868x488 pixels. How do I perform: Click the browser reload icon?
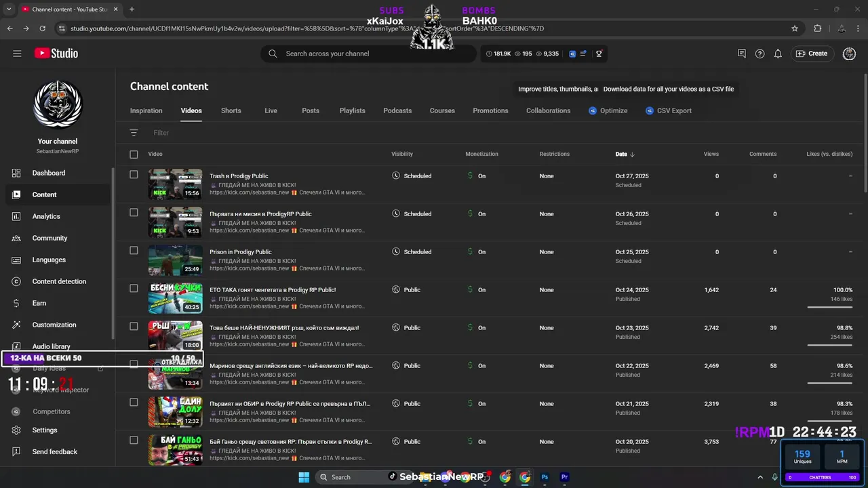[42, 28]
